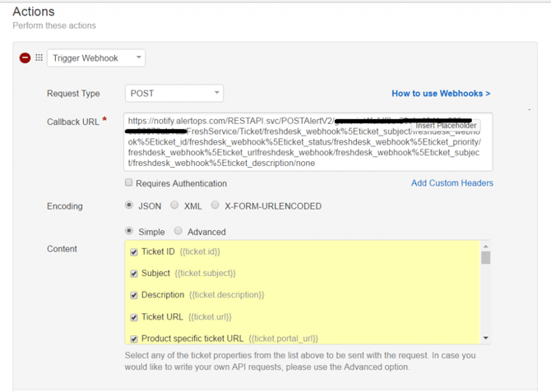Choose Simple content mode
551x392 pixels.
coord(129,232)
